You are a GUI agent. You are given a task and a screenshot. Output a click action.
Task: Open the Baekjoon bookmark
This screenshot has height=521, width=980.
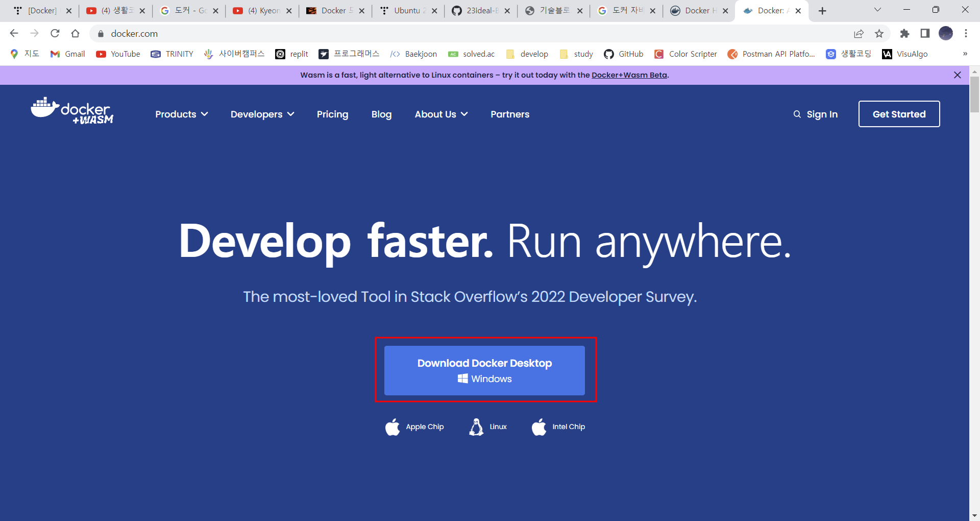click(x=413, y=54)
